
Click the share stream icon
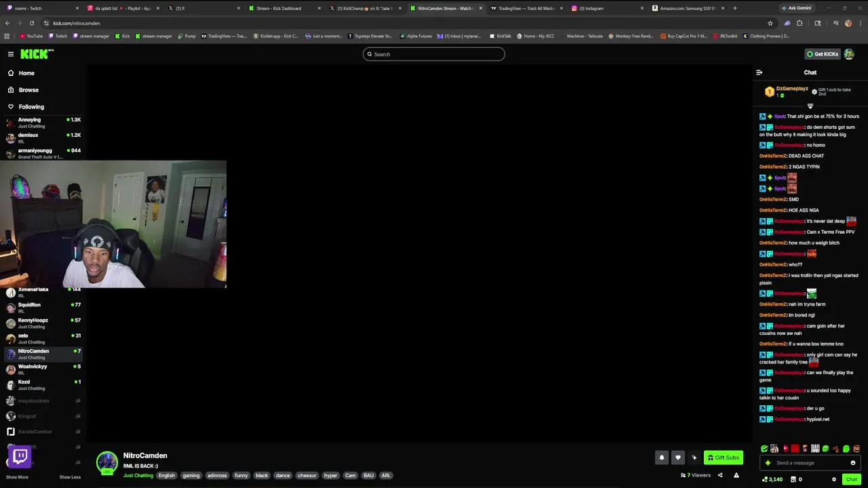pyautogui.click(x=720, y=475)
